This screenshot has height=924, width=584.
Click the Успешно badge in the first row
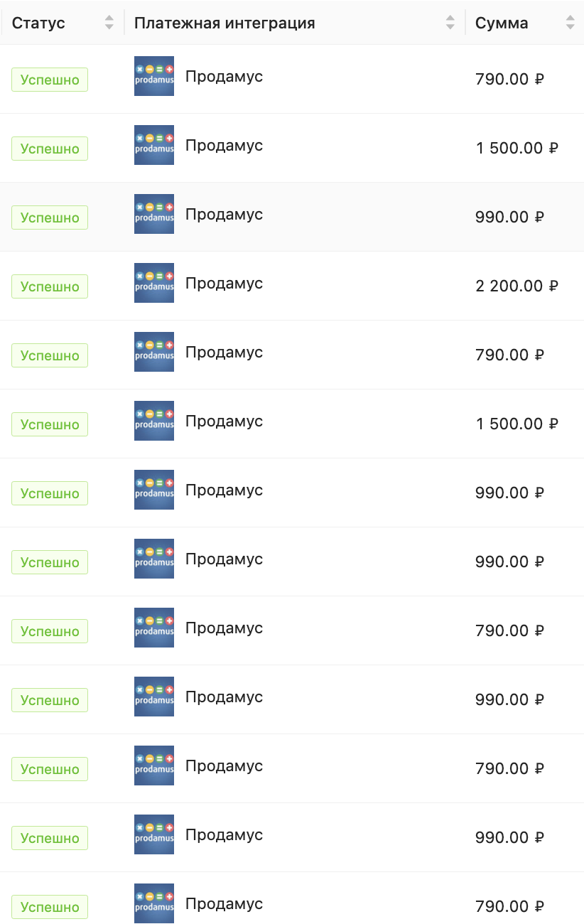point(50,80)
